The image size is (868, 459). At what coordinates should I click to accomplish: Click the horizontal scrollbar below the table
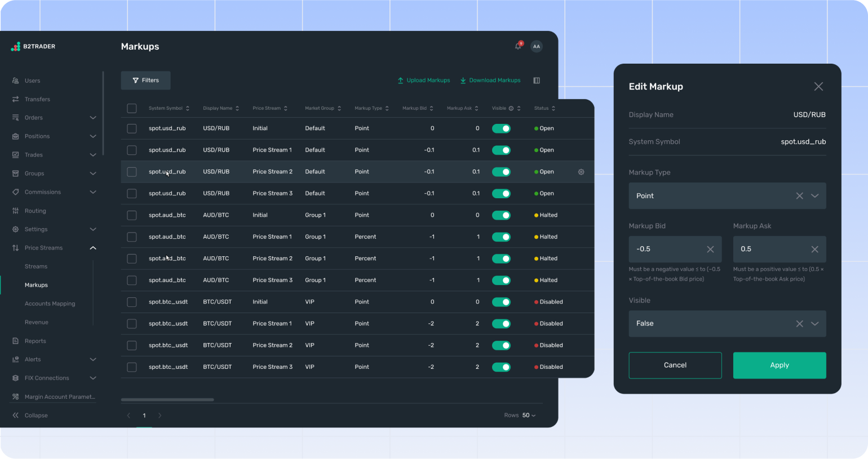[x=167, y=400]
